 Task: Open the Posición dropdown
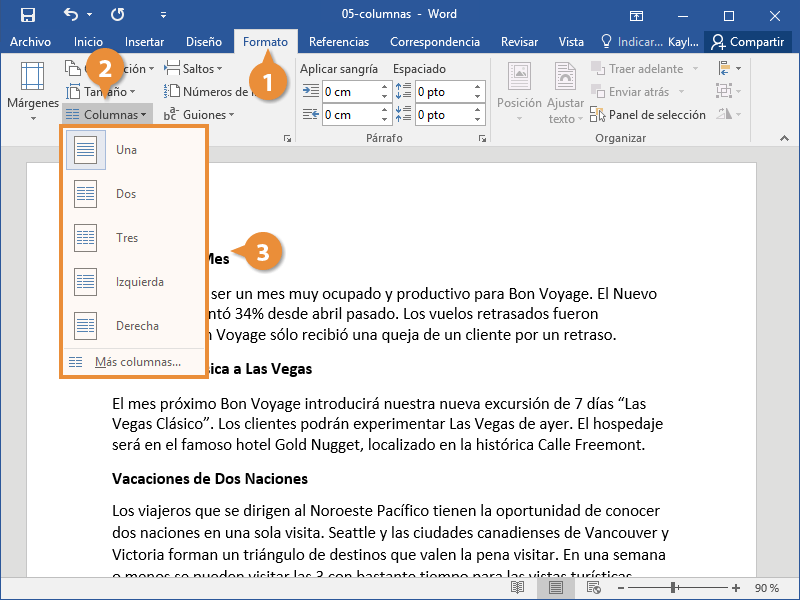[519, 92]
